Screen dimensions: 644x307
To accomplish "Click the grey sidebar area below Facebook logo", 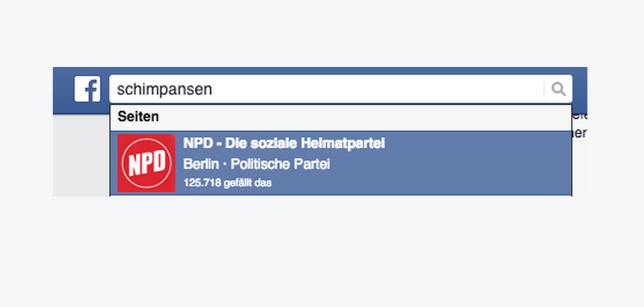I will (81, 154).
